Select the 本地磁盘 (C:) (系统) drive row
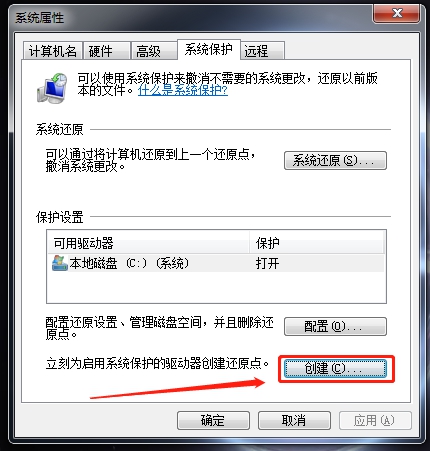The width and height of the screenshot is (430, 451). (216, 263)
